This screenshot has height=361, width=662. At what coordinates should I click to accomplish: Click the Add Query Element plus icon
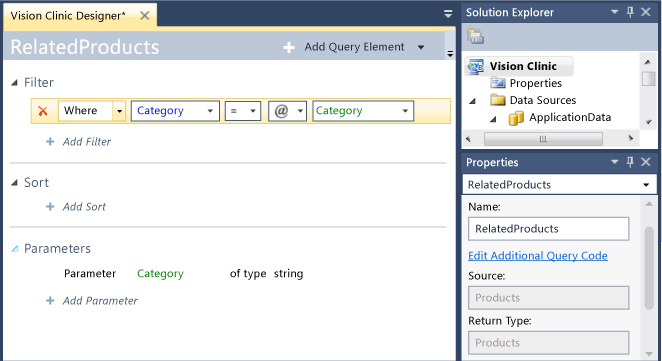pos(289,47)
